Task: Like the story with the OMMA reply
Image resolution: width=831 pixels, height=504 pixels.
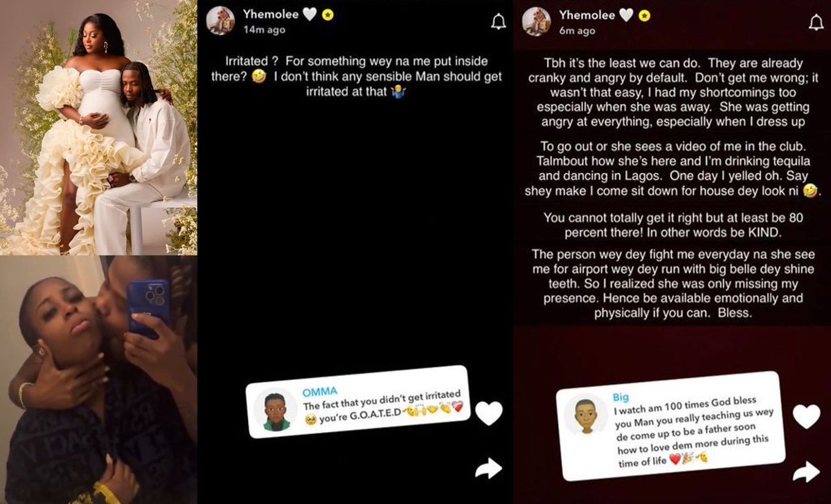Action: [x=489, y=413]
